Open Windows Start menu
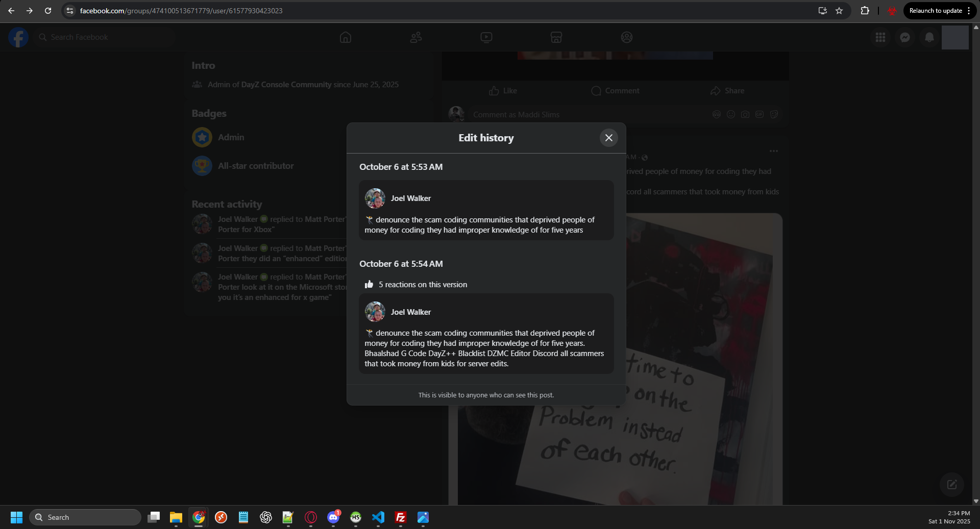 coord(16,517)
